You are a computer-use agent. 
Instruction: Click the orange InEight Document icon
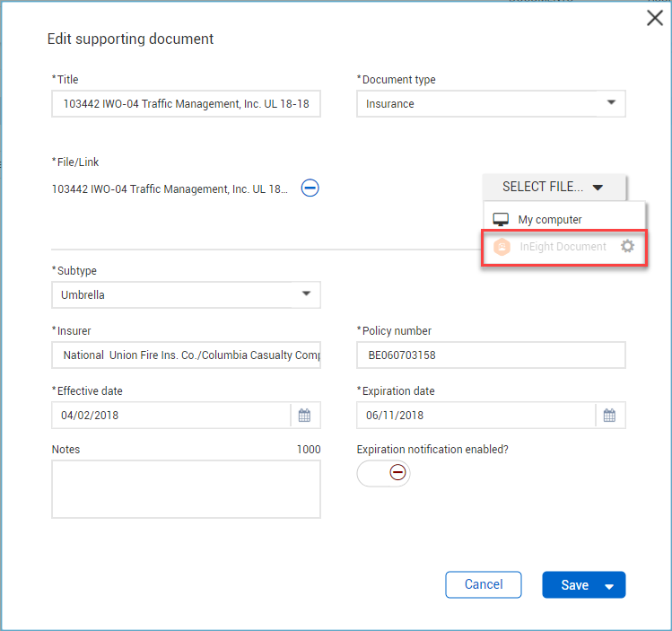point(502,247)
